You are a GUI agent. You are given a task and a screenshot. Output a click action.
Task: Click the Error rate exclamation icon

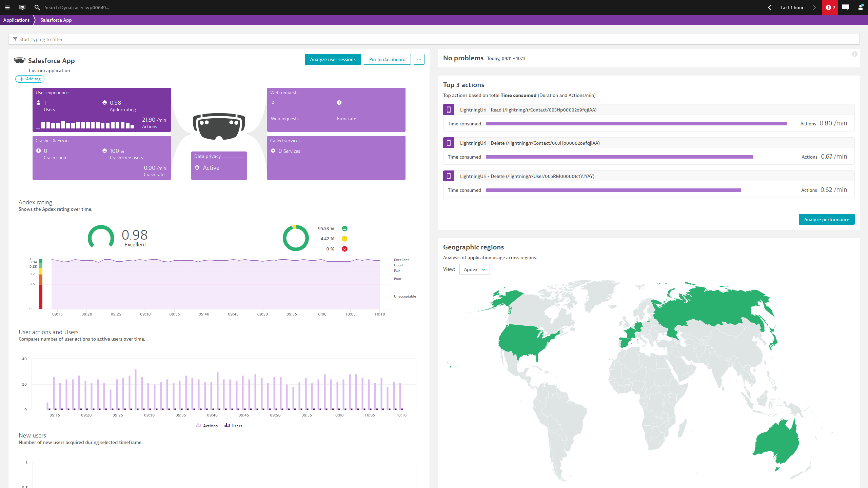click(339, 103)
